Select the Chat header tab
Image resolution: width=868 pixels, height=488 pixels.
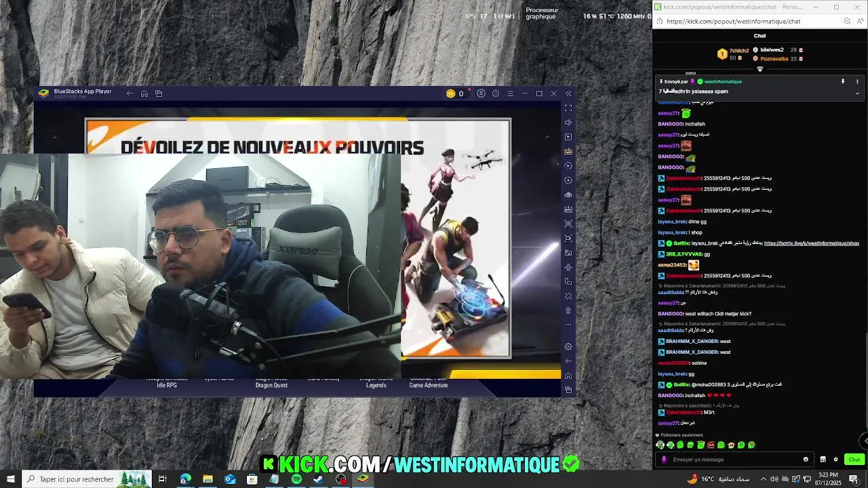pos(759,36)
